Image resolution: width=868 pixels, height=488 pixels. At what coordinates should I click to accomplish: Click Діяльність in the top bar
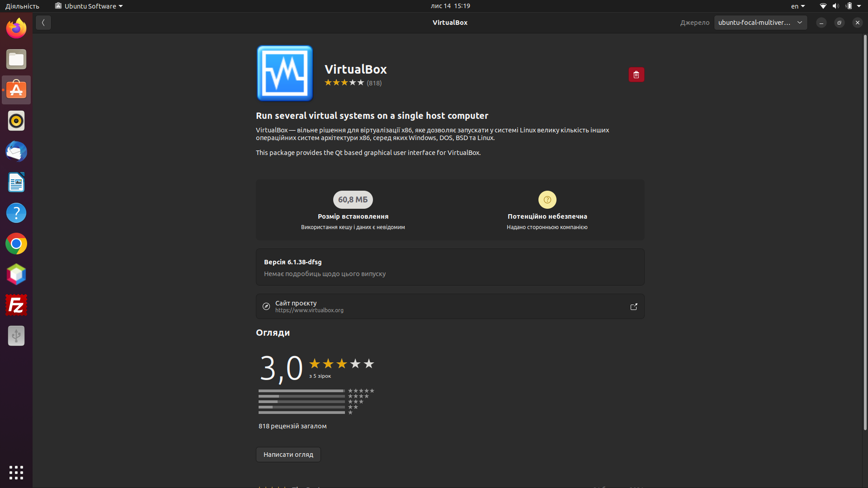(x=22, y=6)
